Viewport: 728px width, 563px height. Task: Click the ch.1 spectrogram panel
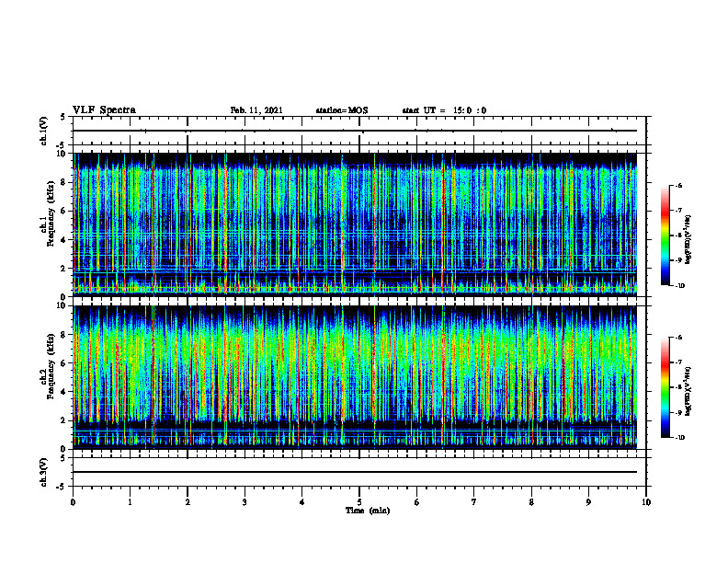[355, 224]
